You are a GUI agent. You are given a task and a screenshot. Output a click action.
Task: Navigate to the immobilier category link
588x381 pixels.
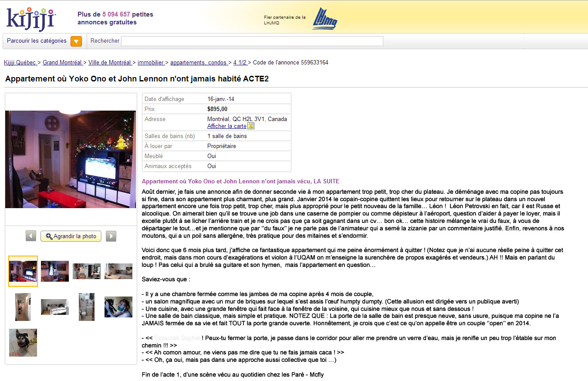[x=151, y=62]
